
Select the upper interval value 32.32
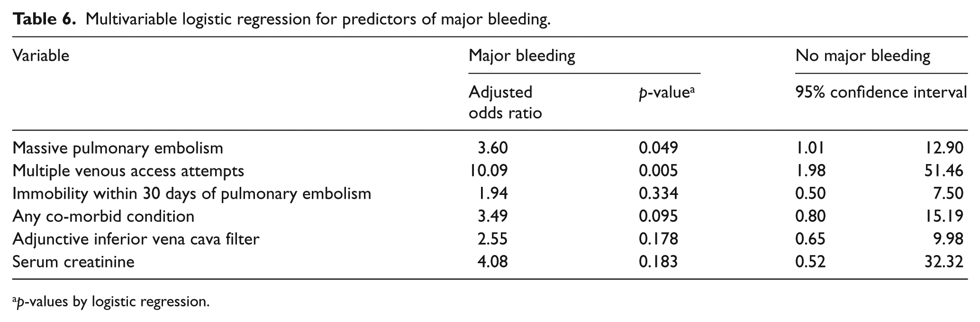(x=944, y=262)
